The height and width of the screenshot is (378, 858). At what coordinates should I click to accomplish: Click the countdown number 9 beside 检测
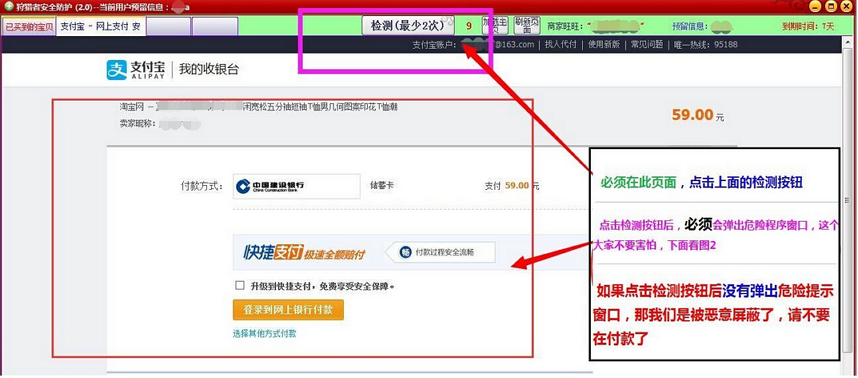pos(469,26)
